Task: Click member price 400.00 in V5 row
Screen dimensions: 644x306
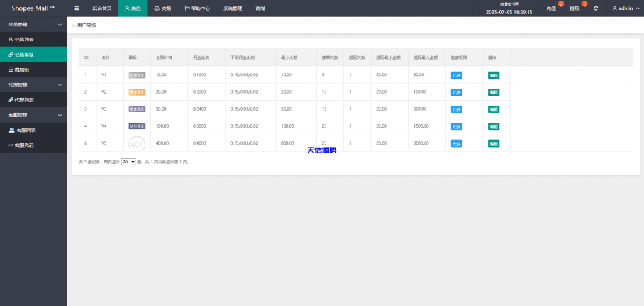Action: pos(162,143)
